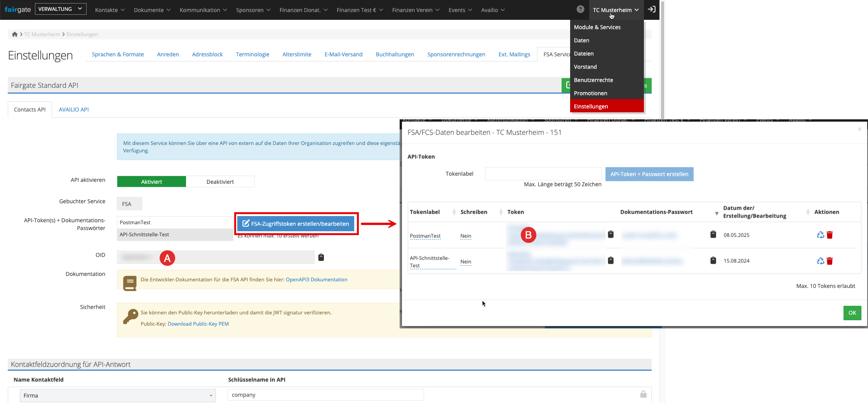Select Benutzerrechte from the TC Musterheim menu

(x=593, y=80)
